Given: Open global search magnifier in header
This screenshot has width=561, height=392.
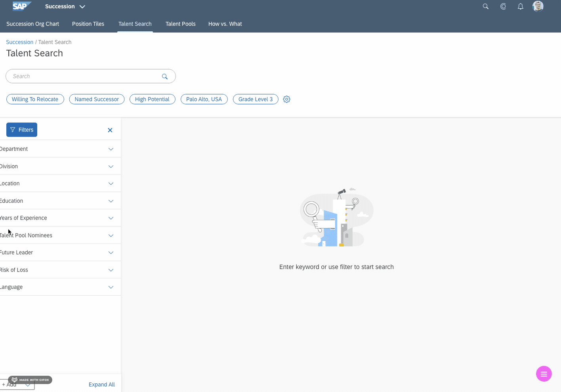Looking at the screenshot, I should tap(486, 6).
